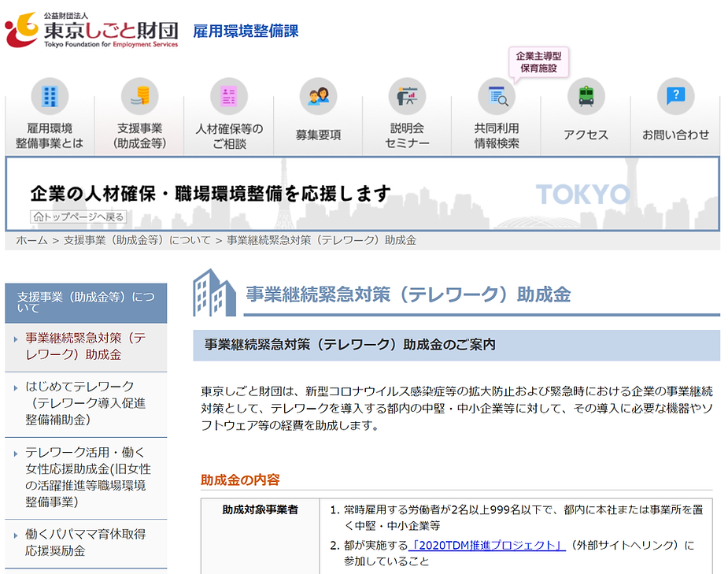Click ホーム in the breadcrumb
The height and width of the screenshot is (574, 728).
pyautogui.click(x=31, y=240)
